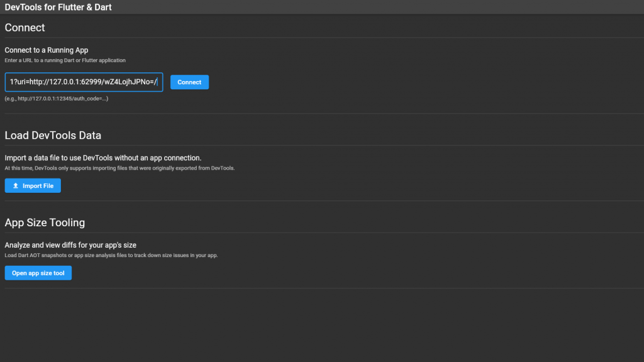Click the 'At this time, DevTools only supports' note
This screenshot has width=644, height=362.
click(x=119, y=168)
